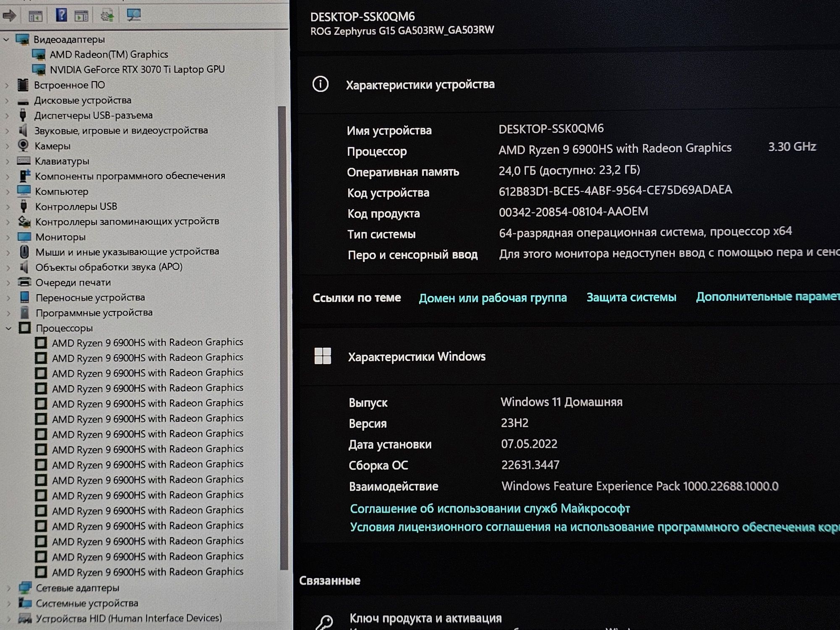Screen dimensions: 840x630
Task: Click the Windows 11 Домашняя edition value
Action: (562, 402)
